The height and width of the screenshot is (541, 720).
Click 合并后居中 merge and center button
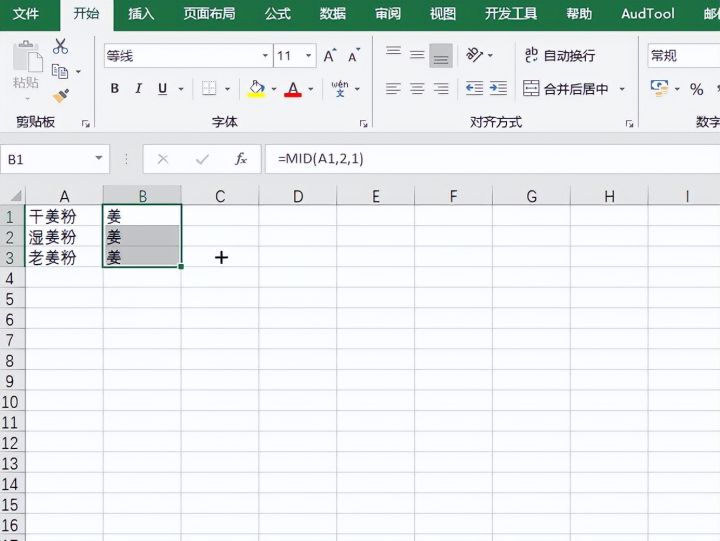(x=566, y=88)
